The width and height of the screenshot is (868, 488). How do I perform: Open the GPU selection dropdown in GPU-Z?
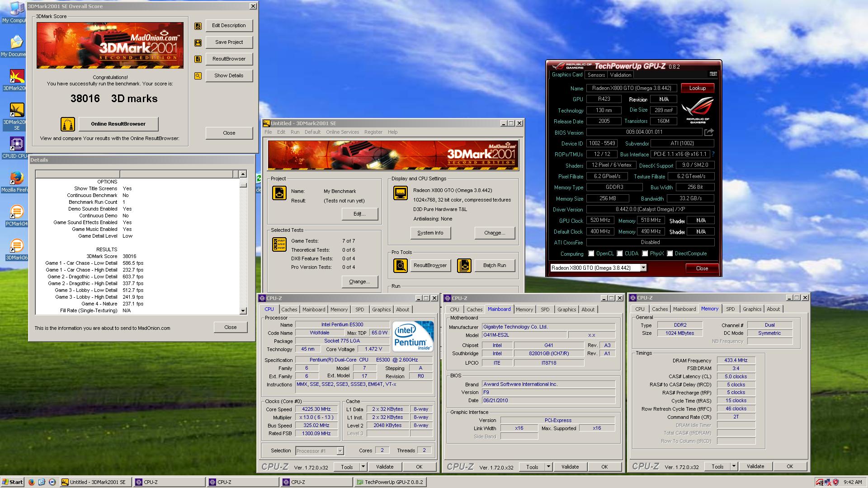[x=643, y=268]
